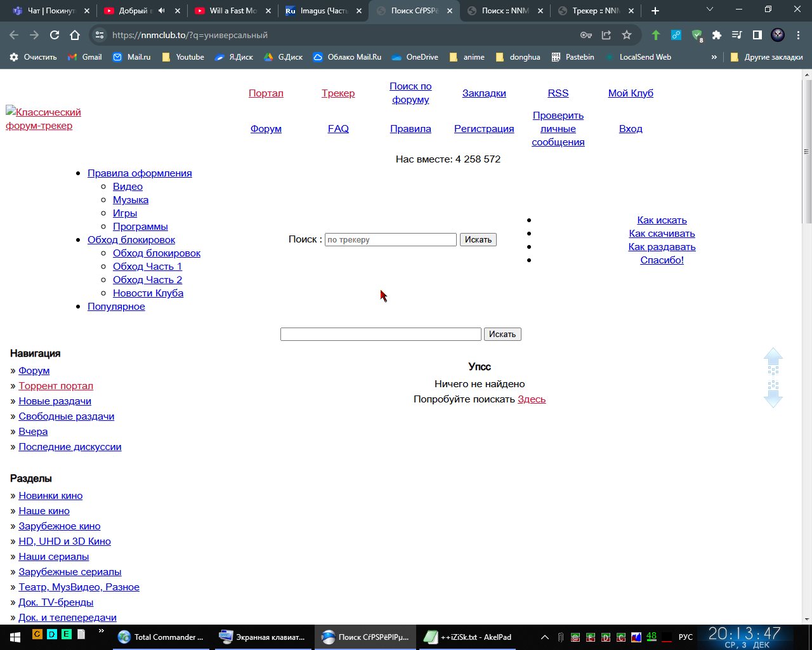The image size is (812, 650).
Task: Follow the Здесь link under Ничего не найдено
Action: coord(532,399)
